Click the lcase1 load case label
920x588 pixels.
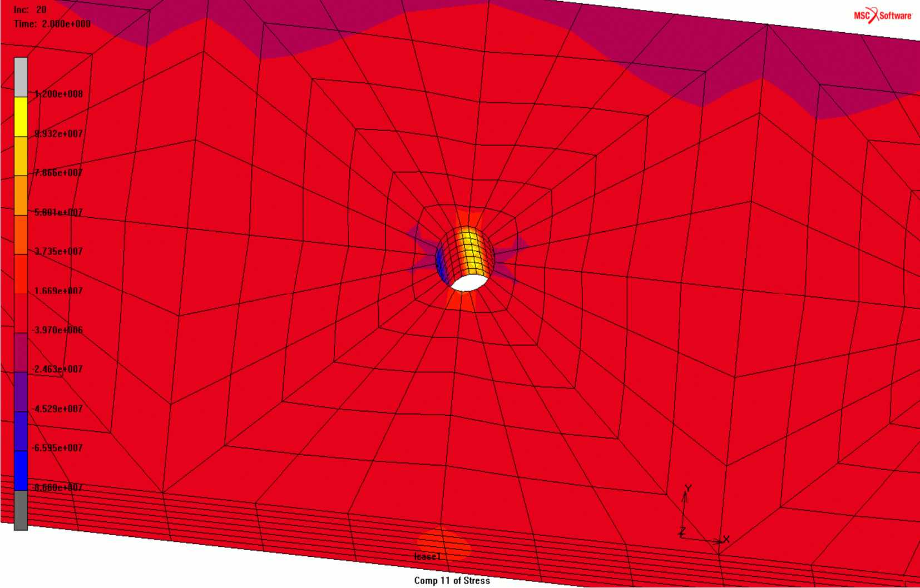[x=427, y=556]
